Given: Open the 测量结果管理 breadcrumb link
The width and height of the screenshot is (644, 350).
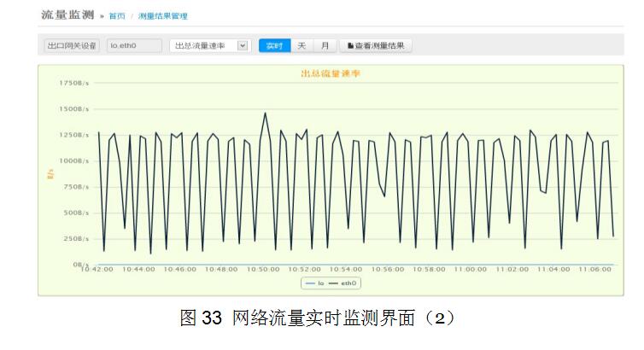Looking at the screenshot, I should click(x=162, y=16).
